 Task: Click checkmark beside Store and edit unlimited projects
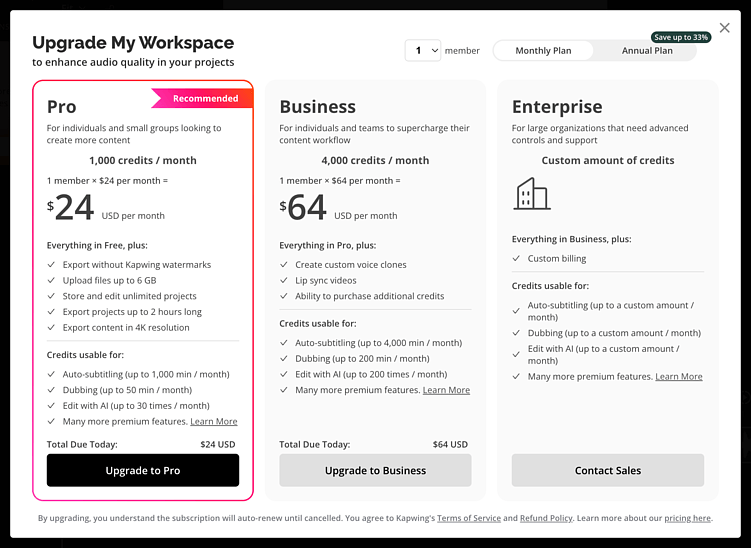pyautogui.click(x=51, y=296)
